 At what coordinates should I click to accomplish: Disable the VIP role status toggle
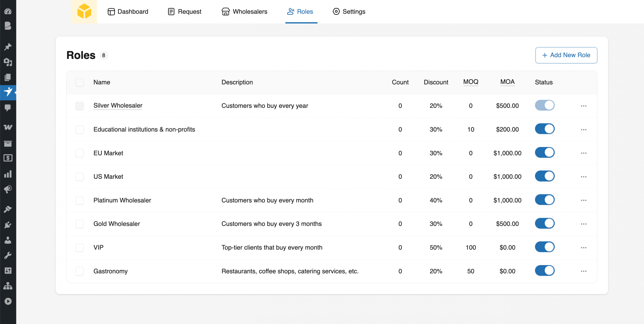point(545,247)
